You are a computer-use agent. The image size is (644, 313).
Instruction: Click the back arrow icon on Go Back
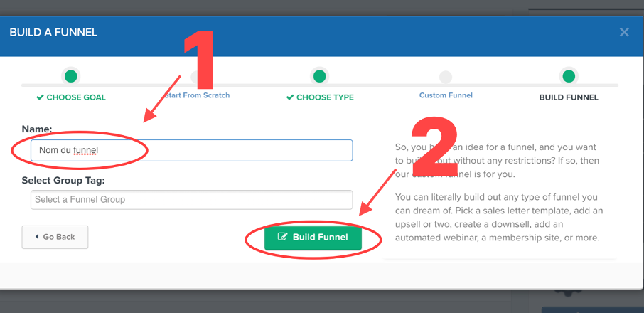37,237
